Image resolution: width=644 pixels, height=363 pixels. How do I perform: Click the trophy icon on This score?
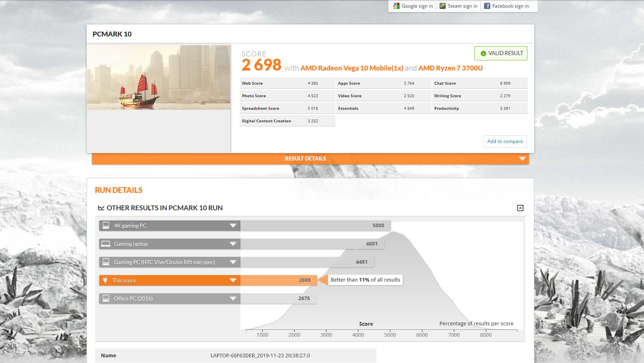105,280
